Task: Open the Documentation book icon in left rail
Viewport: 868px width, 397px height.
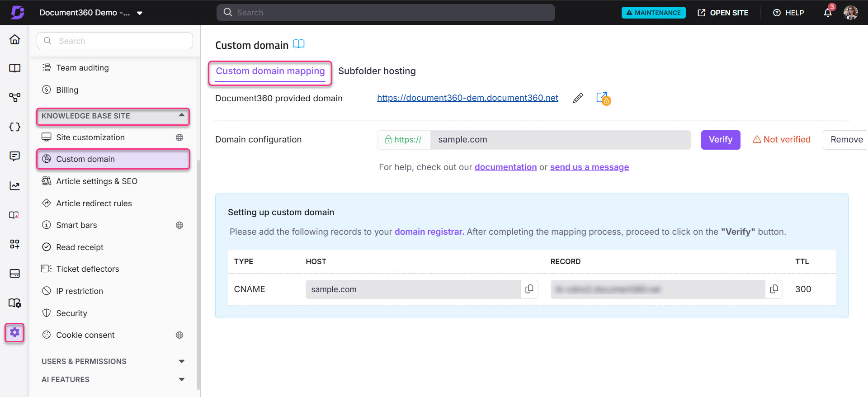Action: tap(14, 68)
